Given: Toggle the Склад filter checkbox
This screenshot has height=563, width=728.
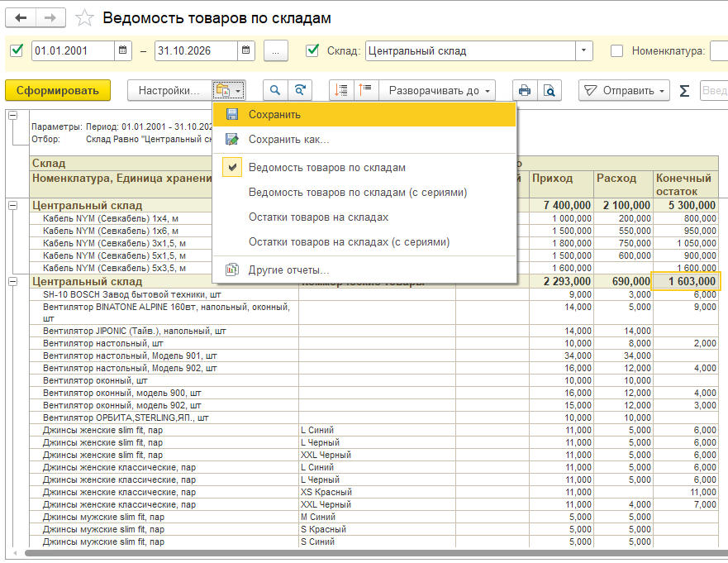Looking at the screenshot, I should [x=312, y=50].
